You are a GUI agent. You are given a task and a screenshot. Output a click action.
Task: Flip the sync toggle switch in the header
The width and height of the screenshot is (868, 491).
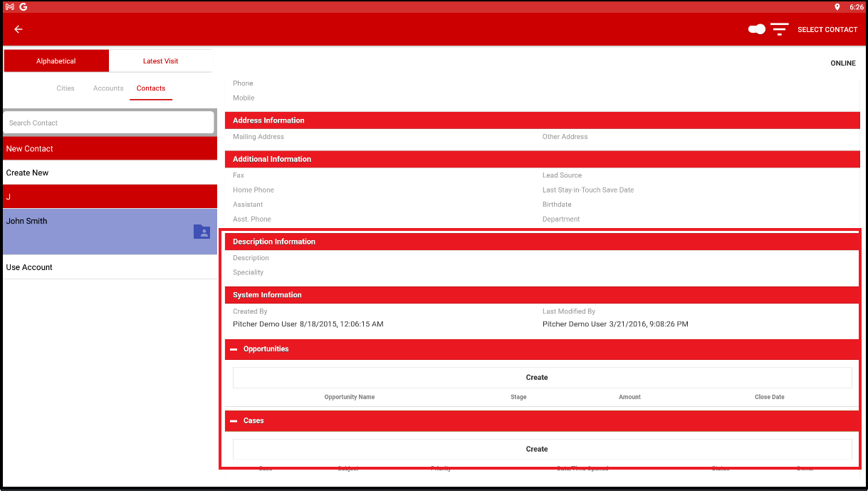coord(756,29)
